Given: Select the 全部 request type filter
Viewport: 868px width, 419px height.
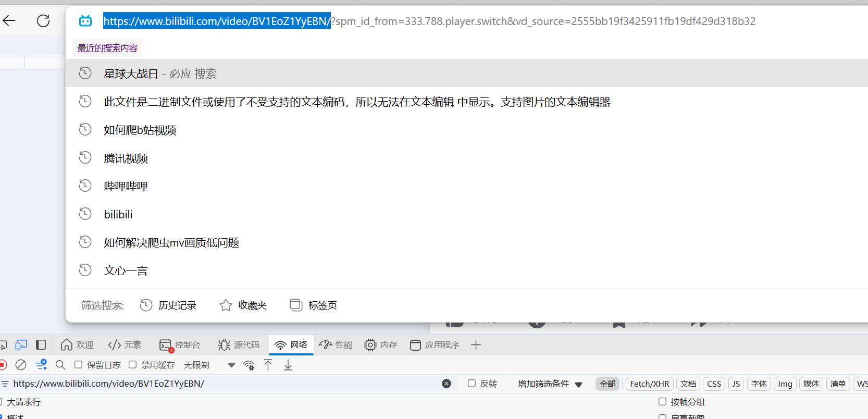Looking at the screenshot, I should click(x=607, y=384).
